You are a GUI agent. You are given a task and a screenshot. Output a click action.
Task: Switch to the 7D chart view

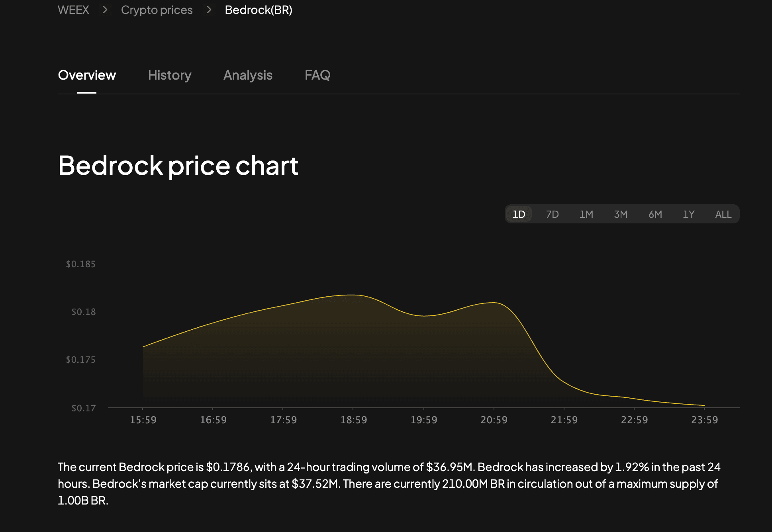[553, 214]
